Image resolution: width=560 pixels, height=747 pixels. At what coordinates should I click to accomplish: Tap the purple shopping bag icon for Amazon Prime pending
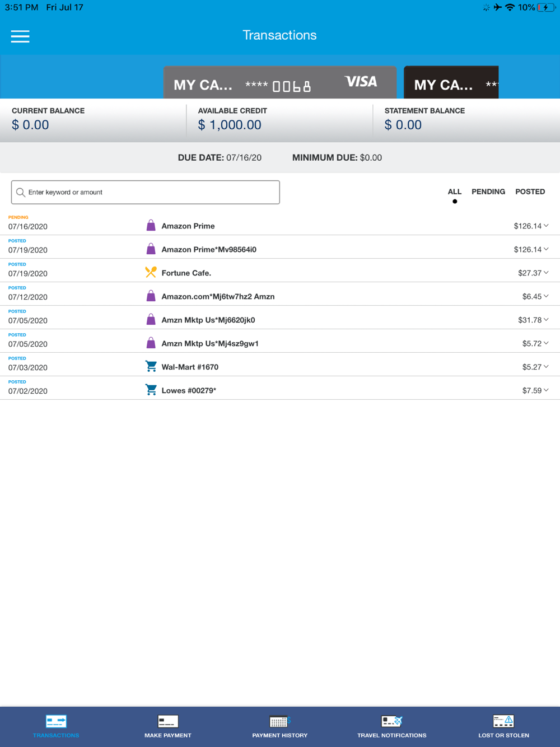coord(151,226)
